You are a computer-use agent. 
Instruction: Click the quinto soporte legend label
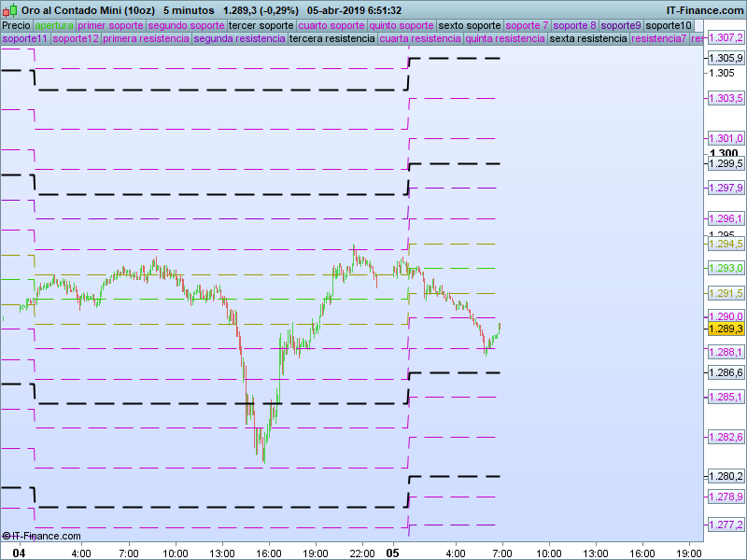coord(402,26)
